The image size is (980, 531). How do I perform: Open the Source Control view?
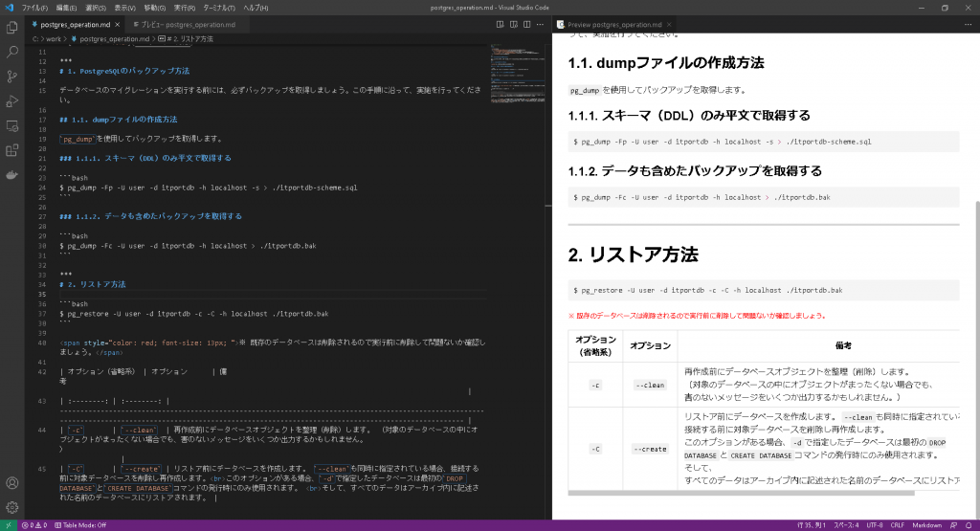tap(11, 77)
